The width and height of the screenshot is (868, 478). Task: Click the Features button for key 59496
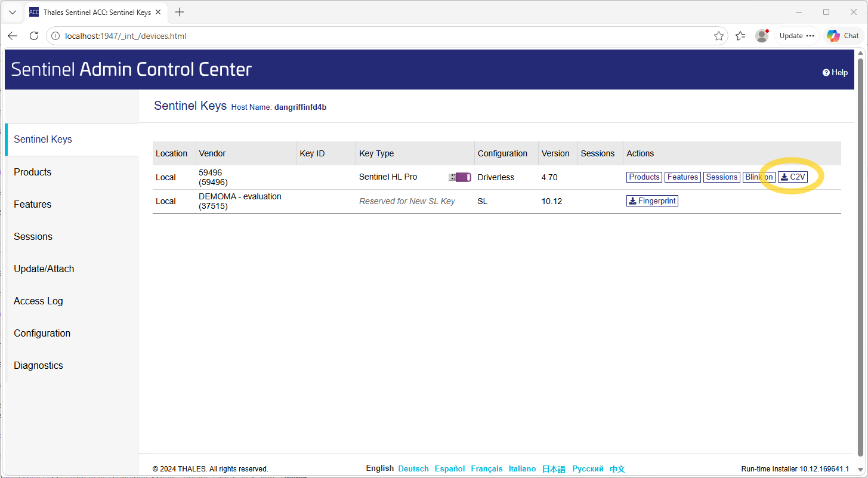point(683,177)
